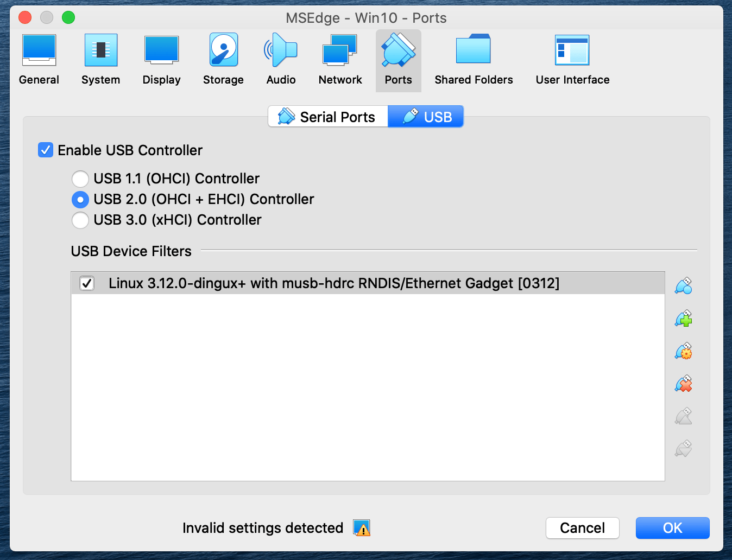Open the System settings section
This screenshot has height=560, width=732.
[101, 60]
